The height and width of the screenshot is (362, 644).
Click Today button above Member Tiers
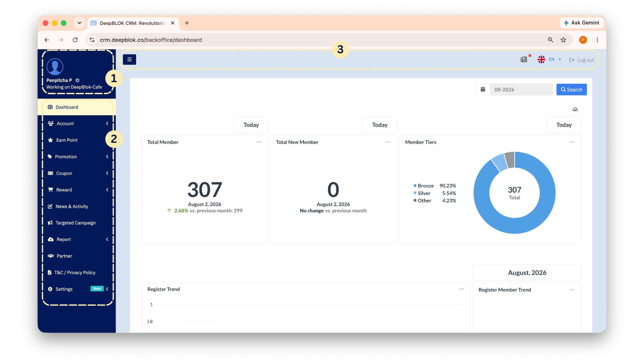point(564,125)
